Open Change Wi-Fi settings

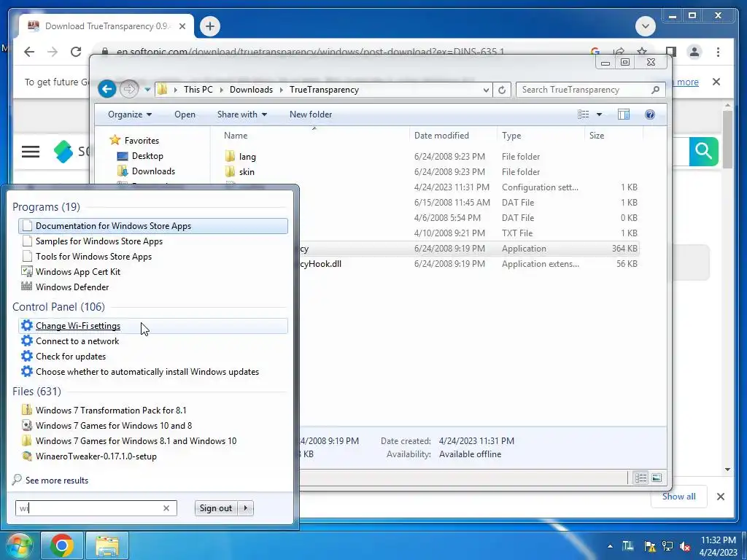[x=153, y=326]
